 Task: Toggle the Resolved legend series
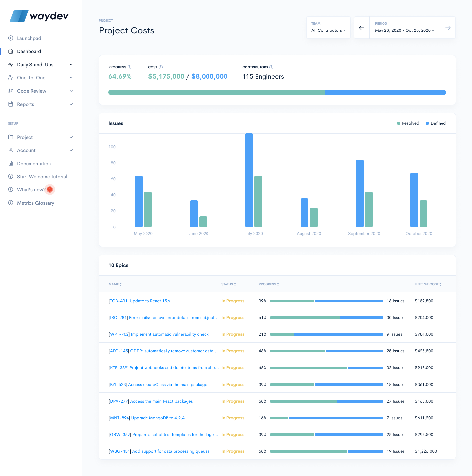click(408, 123)
